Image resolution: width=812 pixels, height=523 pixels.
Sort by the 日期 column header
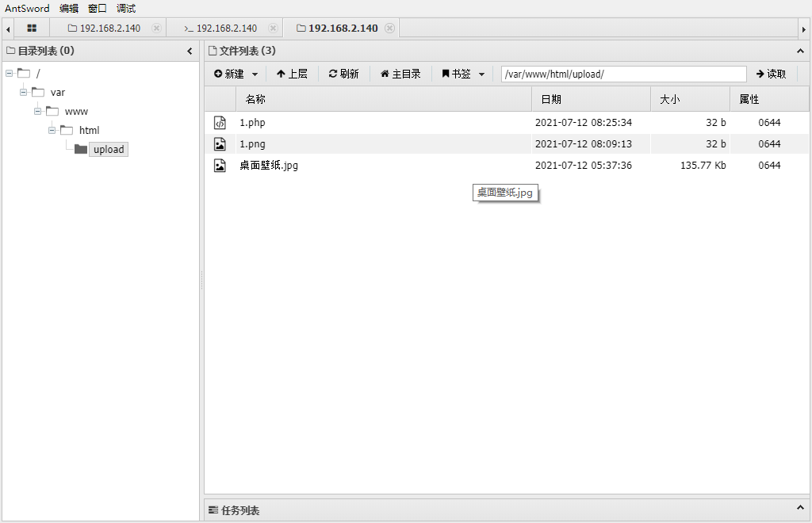point(591,99)
